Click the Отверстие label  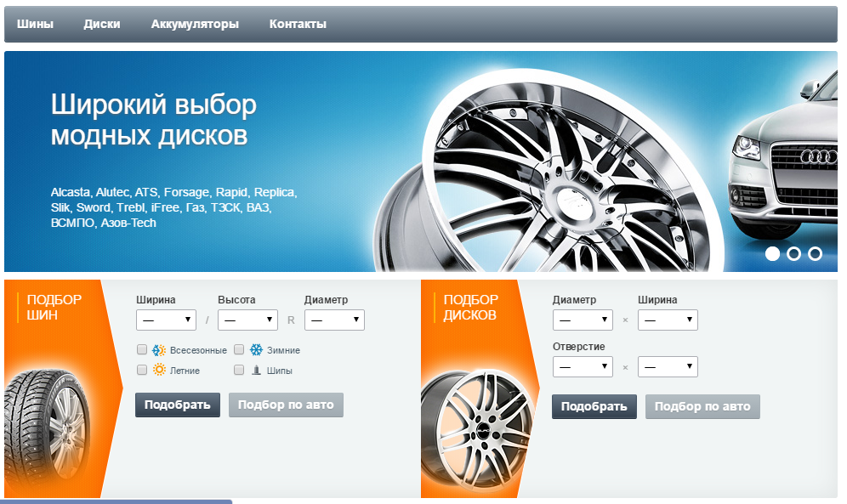[578, 347]
